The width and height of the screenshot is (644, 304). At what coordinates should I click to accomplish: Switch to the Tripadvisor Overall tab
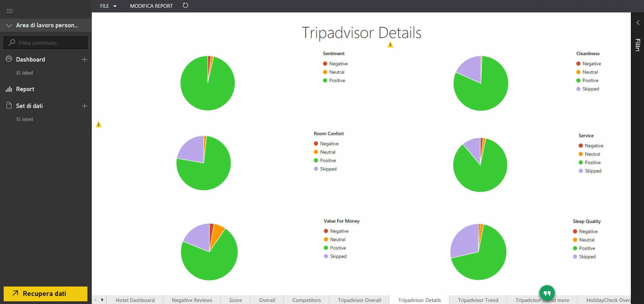point(359,300)
